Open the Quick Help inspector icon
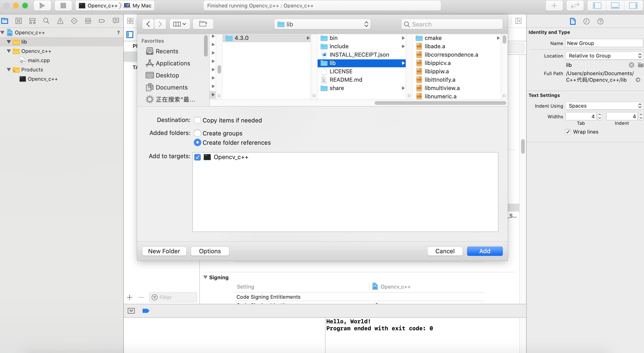Screen dimensions: 644x353 [x=600, y=22]
